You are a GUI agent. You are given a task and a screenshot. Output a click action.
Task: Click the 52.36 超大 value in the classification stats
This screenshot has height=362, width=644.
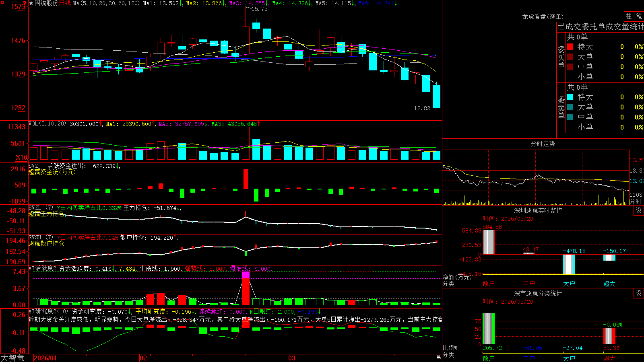[x=611, y=348]
